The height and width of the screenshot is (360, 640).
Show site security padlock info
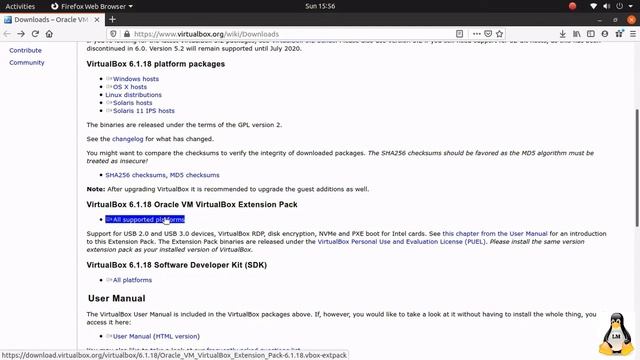127,34
